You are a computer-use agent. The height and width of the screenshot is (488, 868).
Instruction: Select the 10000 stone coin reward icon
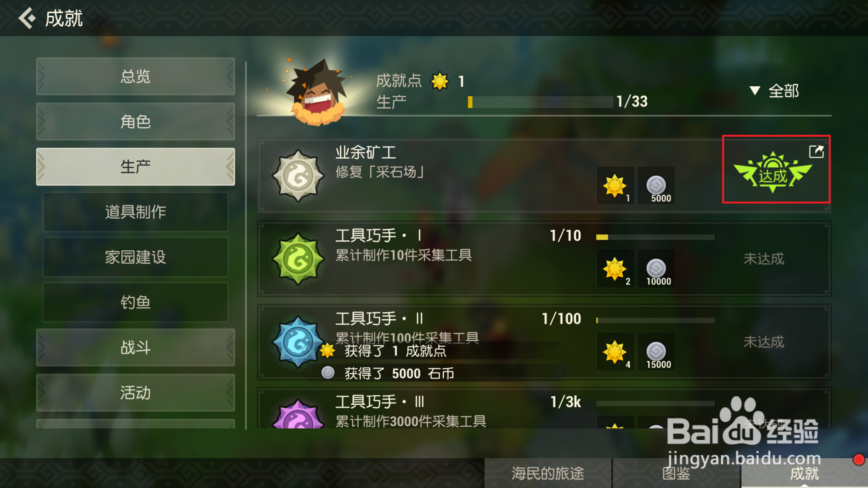point(656,269)
